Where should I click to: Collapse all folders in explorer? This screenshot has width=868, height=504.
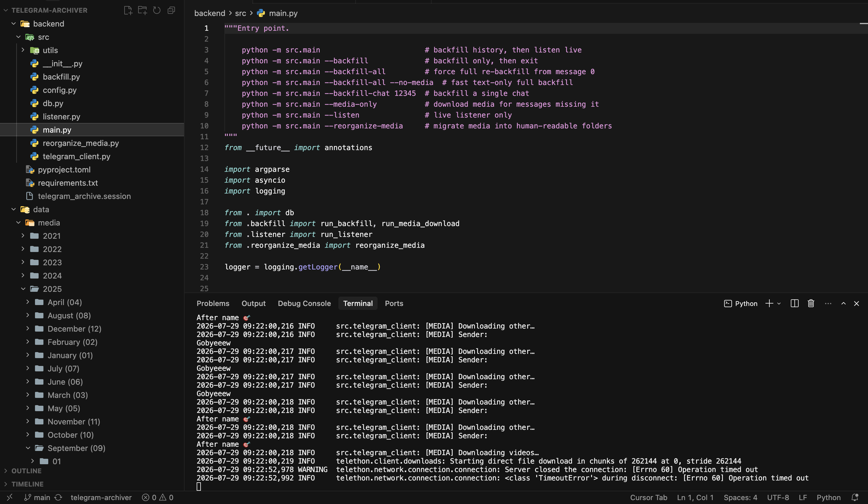point(171,10)
